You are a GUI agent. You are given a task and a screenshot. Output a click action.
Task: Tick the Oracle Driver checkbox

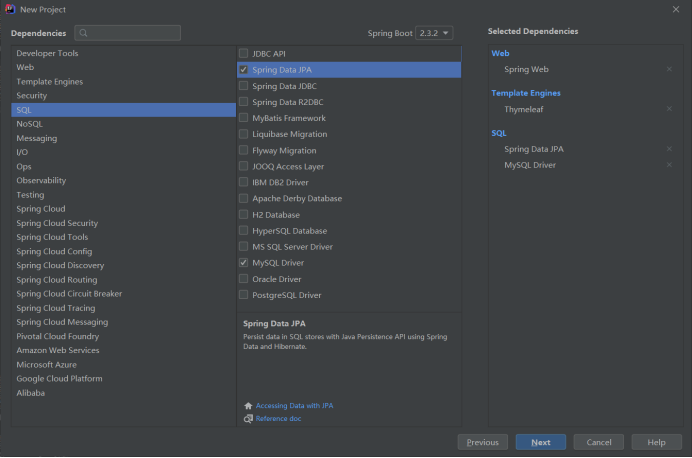[x=243, y=279]
